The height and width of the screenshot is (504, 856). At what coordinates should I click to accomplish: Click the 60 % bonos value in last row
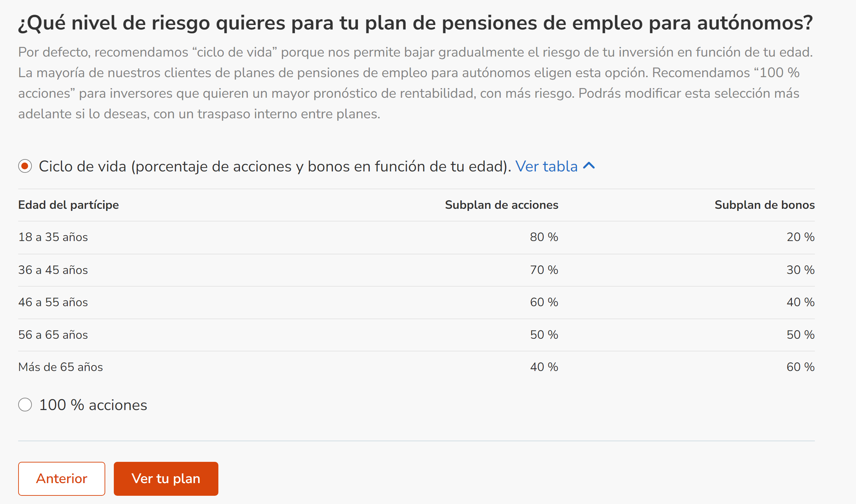click(800, 367)
